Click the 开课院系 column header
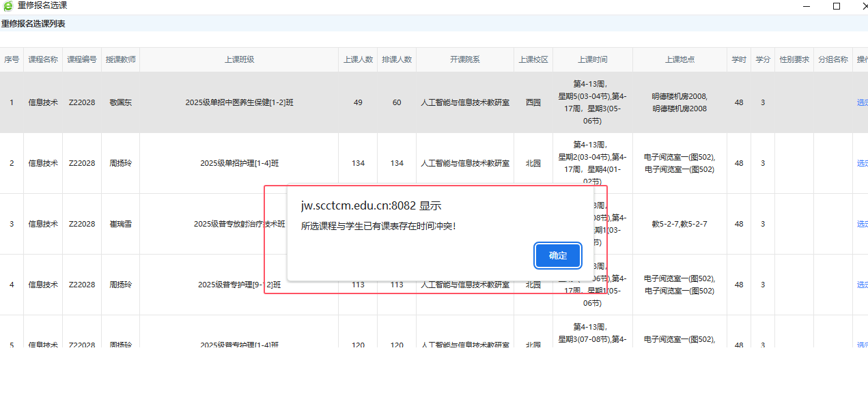Viewport: 868px width, 417px height. coord(464,59)
